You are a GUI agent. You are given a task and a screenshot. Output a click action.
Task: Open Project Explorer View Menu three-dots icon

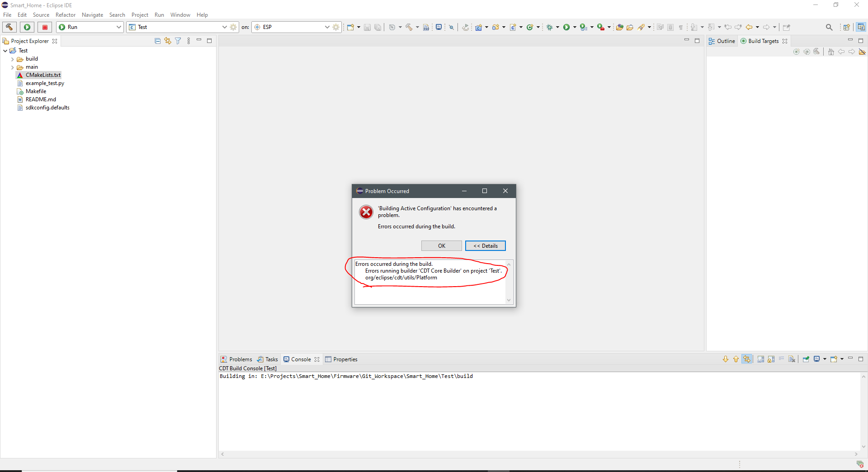pyautogui.click(x=189, y=41)
